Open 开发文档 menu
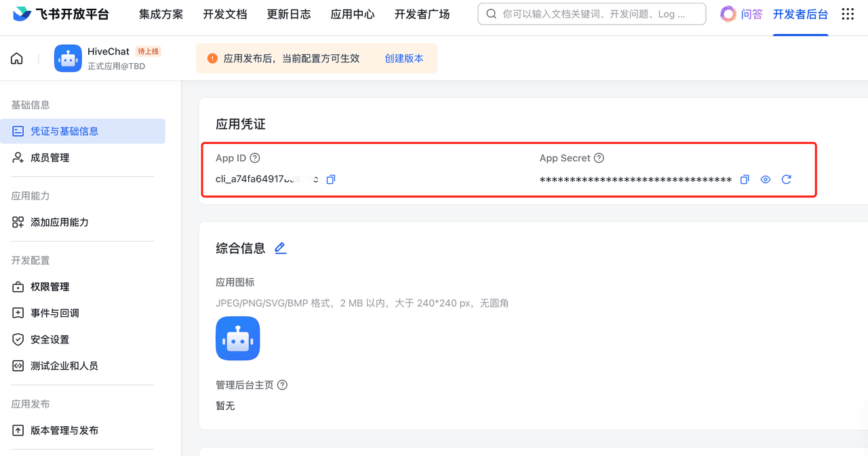Screen dimensions: 868x456 (x=225, y=14)
